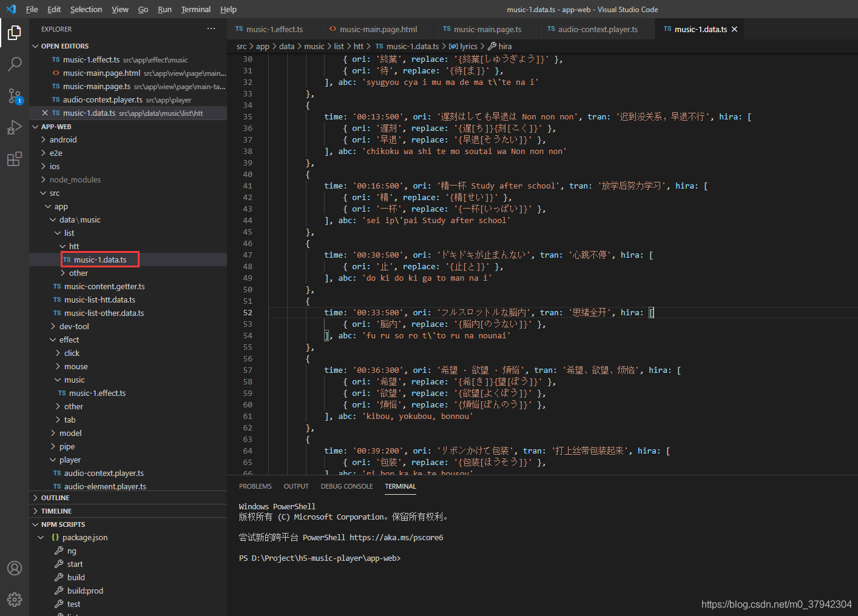Viewport: 858px width, 616px height.
Task: Switch to audio-context.player.ts editor tab
Action: click(598, 29)
